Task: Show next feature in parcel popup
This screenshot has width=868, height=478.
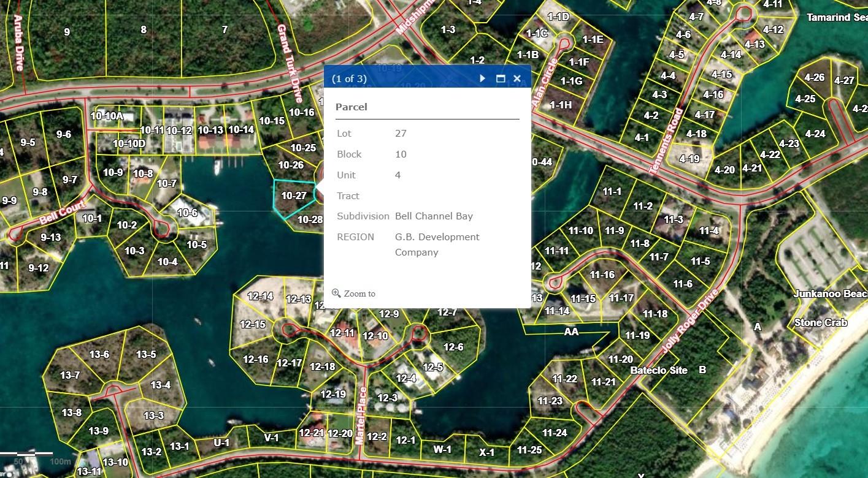Action: coord(483,78)
